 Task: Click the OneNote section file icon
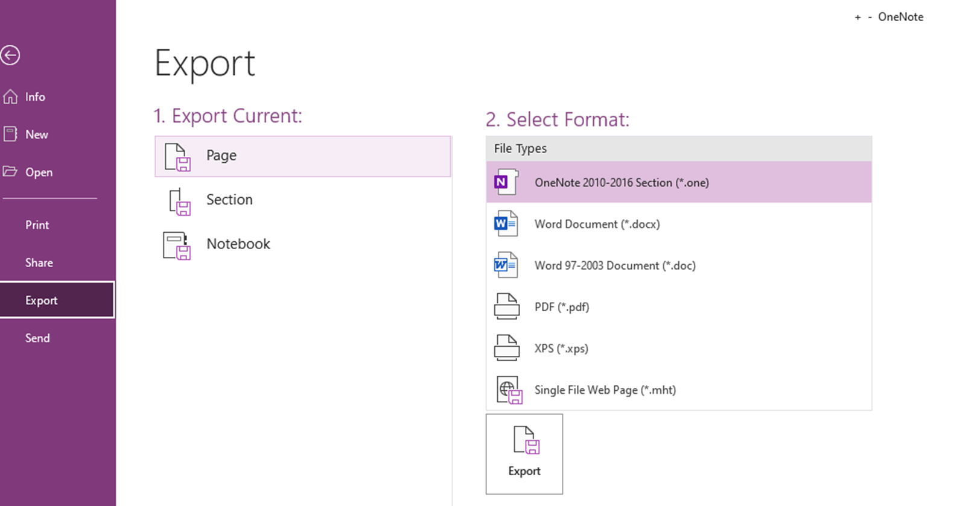506,182
